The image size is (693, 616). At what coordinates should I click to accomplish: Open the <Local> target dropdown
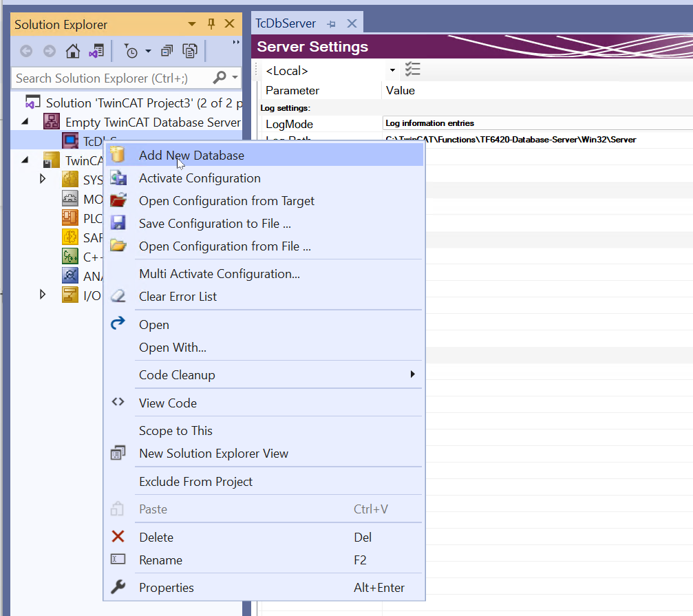pyautogui.click(x=392, y=70)
